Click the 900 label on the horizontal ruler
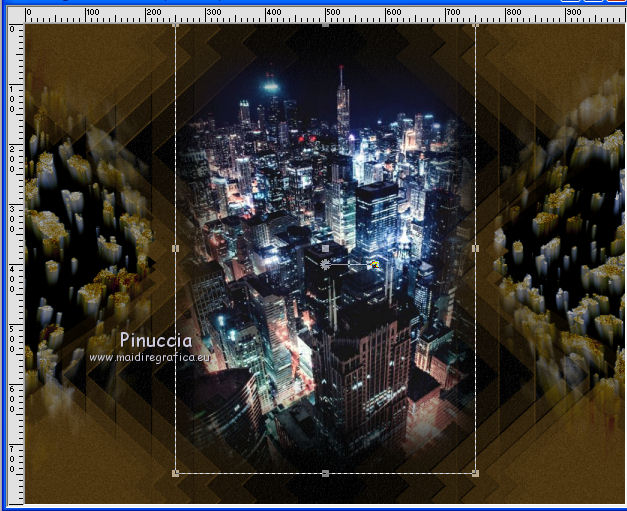This screenshot has height=511, width=627. click(x=573, y=12)
